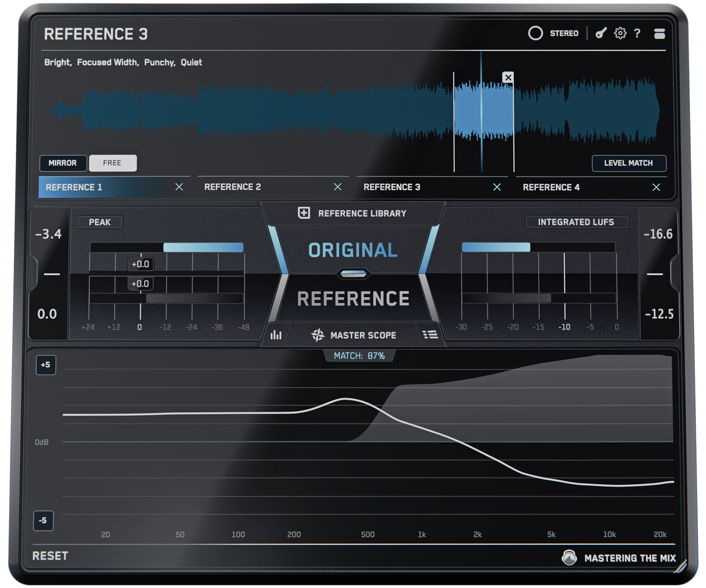Click the window resize corner handle
This screenshot has width=706, height=588.
pyautogui.click(x=681, y=566)
